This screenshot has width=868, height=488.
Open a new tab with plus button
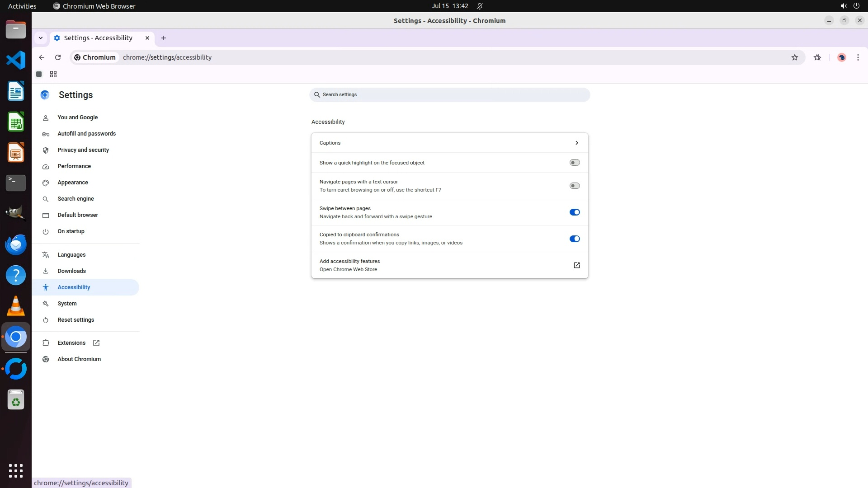pos(164,38)
